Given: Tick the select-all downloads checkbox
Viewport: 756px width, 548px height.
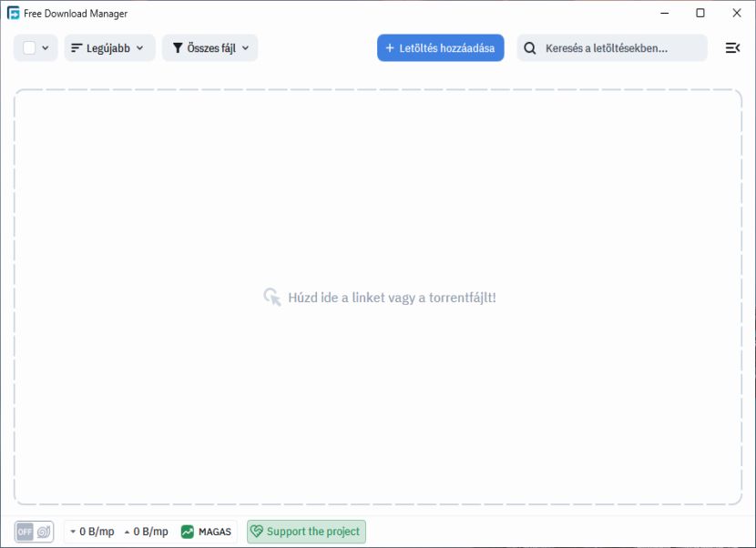Looking at the screenshot, I should (29, 47).
